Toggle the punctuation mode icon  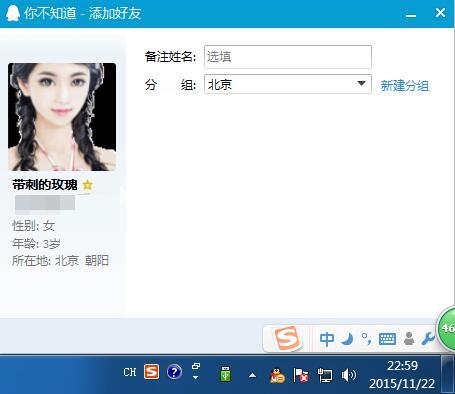pyautogui.click(x=367, y=339)
